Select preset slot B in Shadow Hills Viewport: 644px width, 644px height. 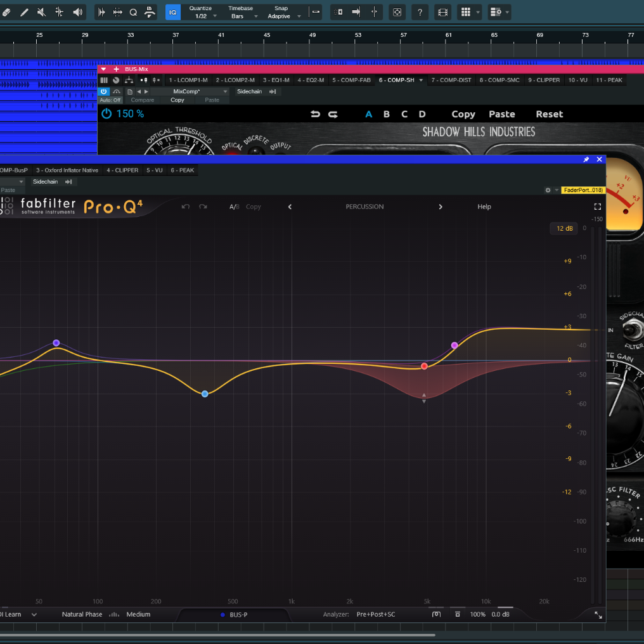tap(387, 114)
